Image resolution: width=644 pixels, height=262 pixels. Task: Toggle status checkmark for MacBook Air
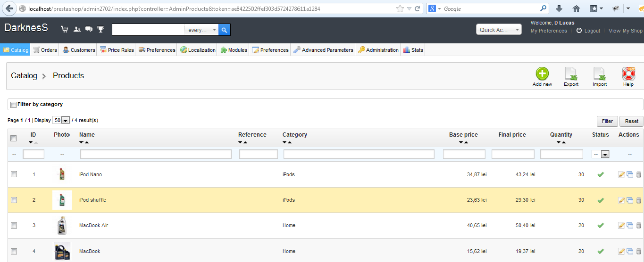(601, 225)
